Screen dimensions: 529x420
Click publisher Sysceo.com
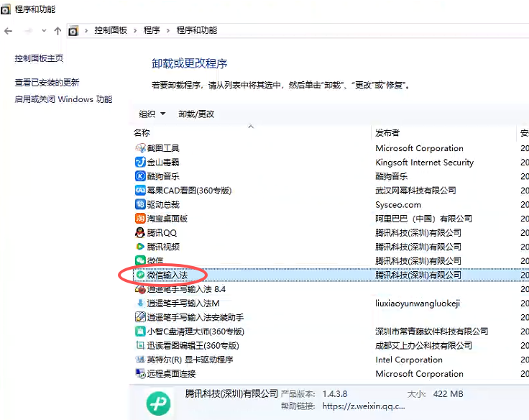pyautogui.click(x=398, y=204)
